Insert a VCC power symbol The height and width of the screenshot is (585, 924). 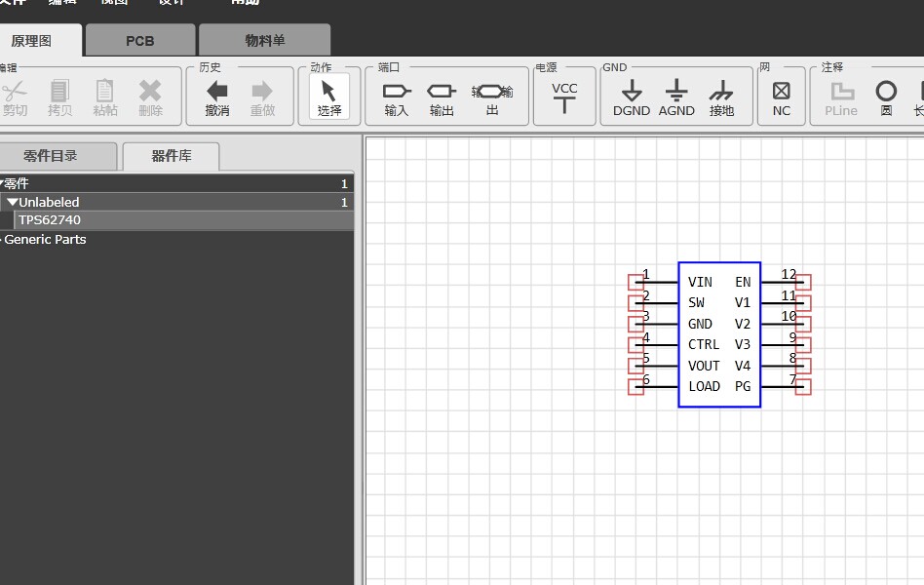[564, 97]
